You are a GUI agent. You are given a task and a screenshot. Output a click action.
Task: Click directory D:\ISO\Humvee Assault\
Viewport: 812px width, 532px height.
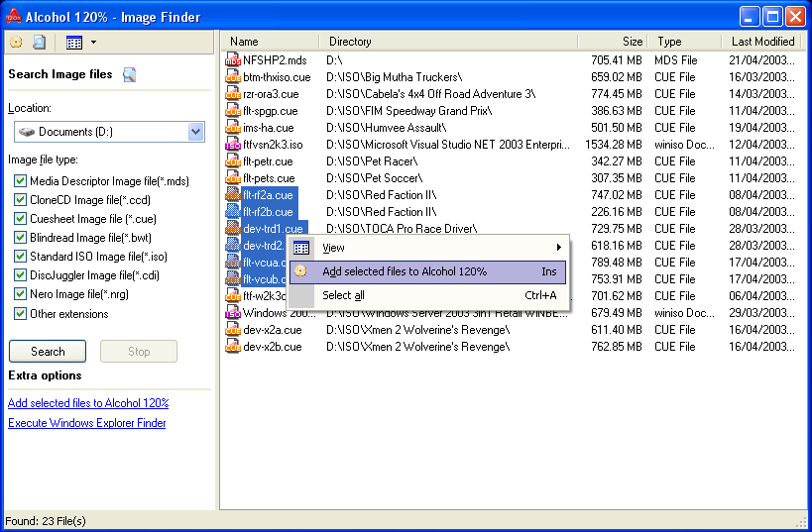click(x=387, y=128)
